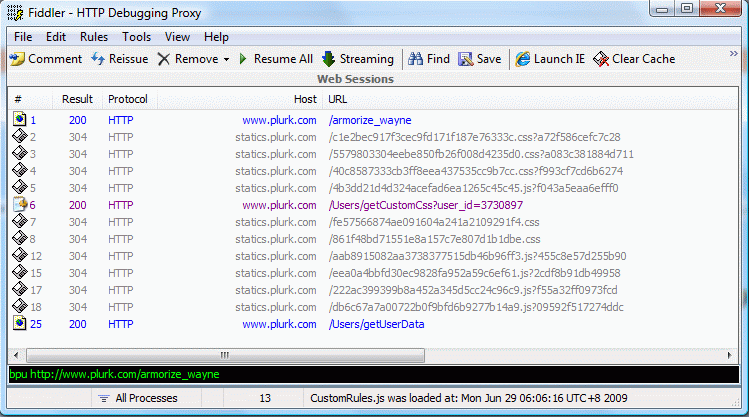The height and width of the screenshot is (417, 749).
Task: Open the Rules menu
Action: coord(94,37)
